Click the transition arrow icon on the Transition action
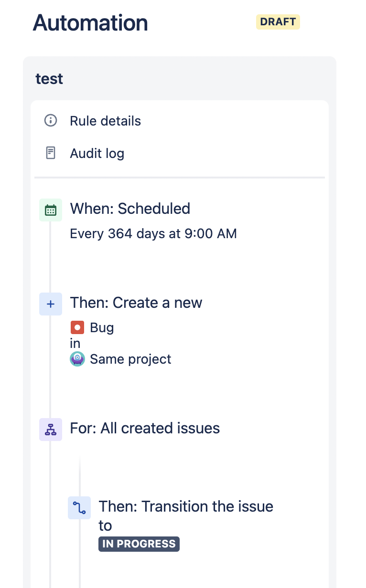Viewport: 366px width, 588px height. [x=79, y=508]
